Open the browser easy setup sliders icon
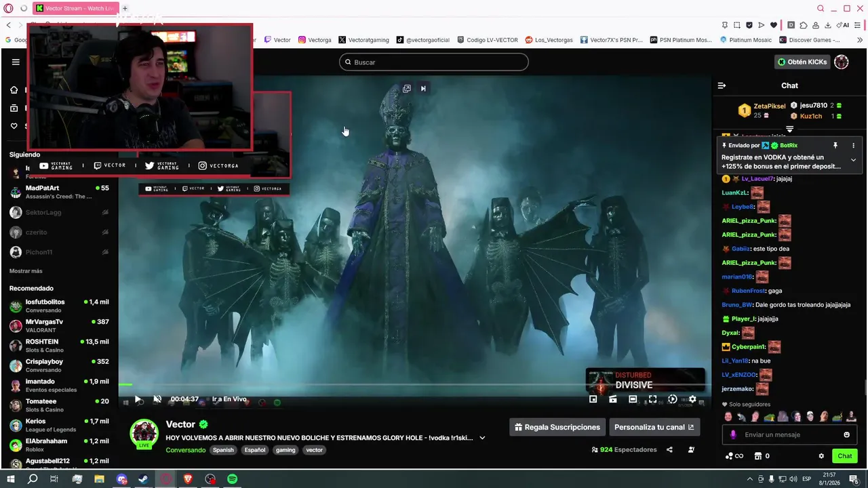This screenshot has height=488, width=868. (x=859, y=25)
